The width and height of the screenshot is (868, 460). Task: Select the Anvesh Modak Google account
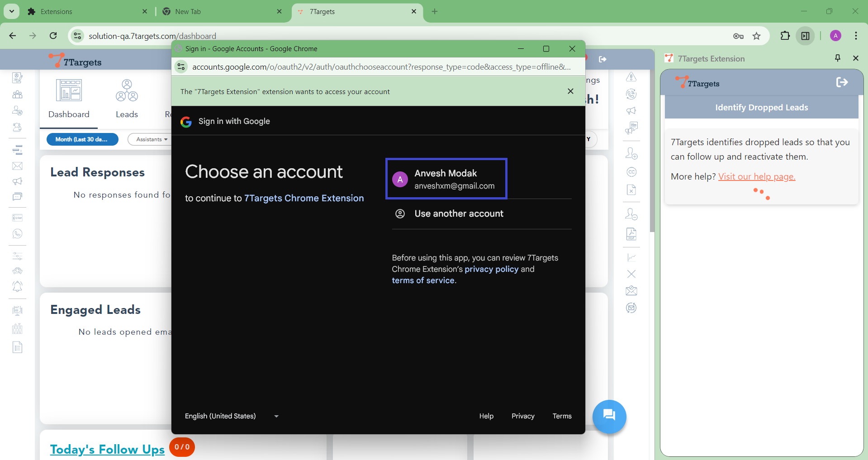[x=446, y=179]
